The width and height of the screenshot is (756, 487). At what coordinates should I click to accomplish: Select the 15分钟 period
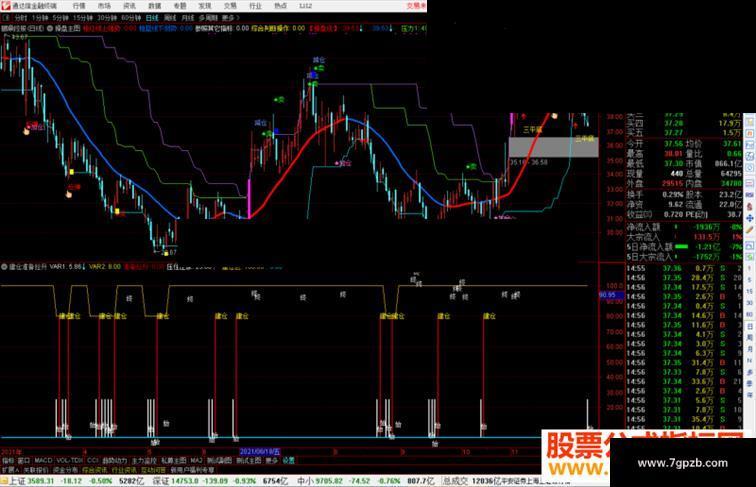point(82,18)
